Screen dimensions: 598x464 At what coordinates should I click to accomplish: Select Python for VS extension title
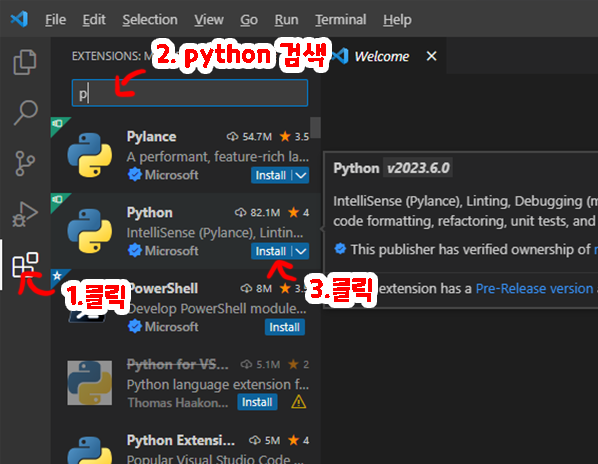177,364
